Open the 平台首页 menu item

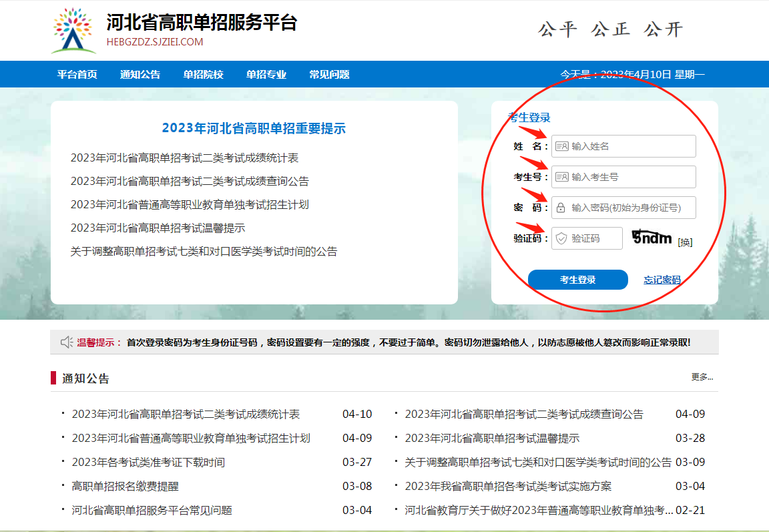[77, 75]
